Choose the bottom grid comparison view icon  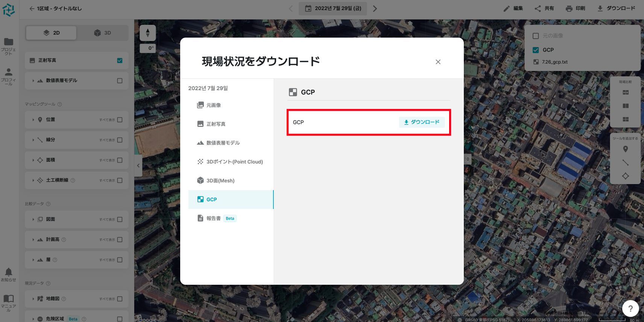(626, 119)
